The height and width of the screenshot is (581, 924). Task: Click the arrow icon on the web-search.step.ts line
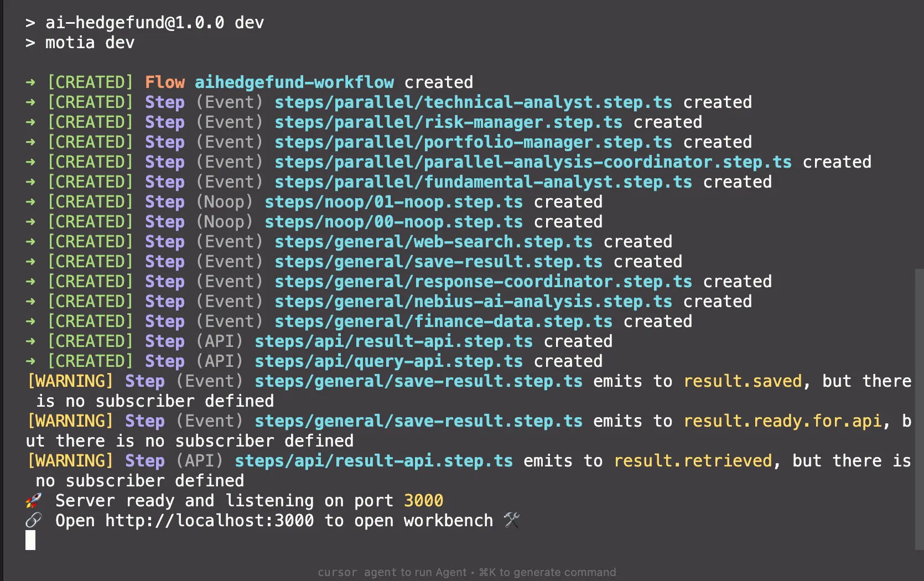[30, 242]
